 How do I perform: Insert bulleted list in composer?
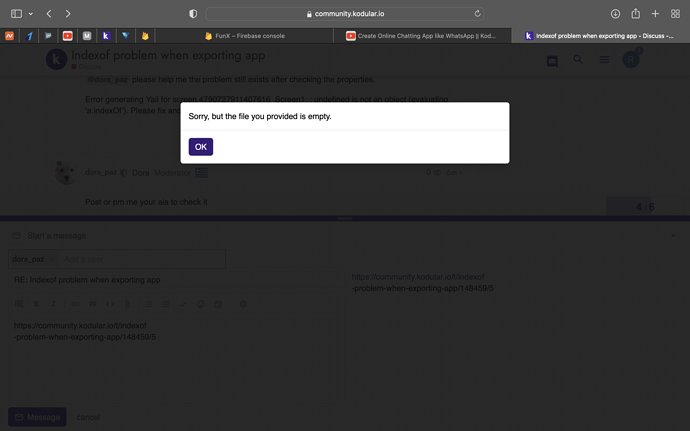click(x=149, y=304)
